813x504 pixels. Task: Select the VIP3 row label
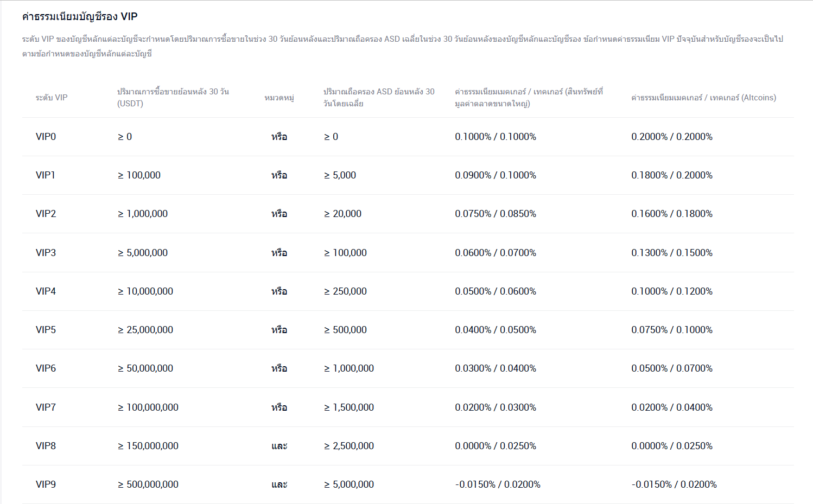pos(46,253)
